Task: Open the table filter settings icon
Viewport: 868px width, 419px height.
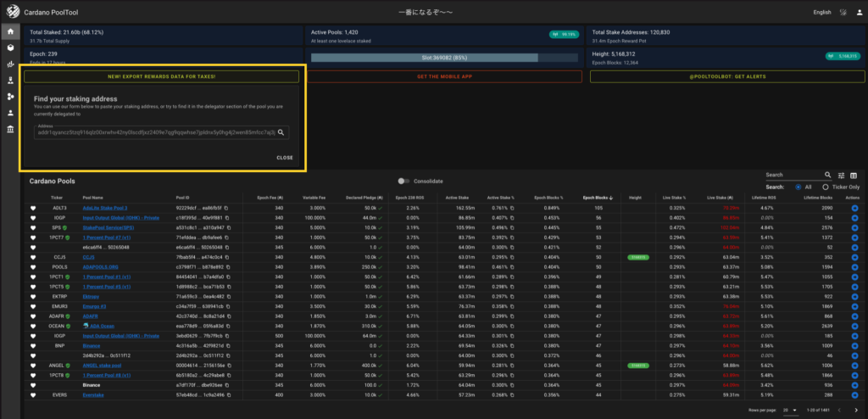Action: pos(841,175)
